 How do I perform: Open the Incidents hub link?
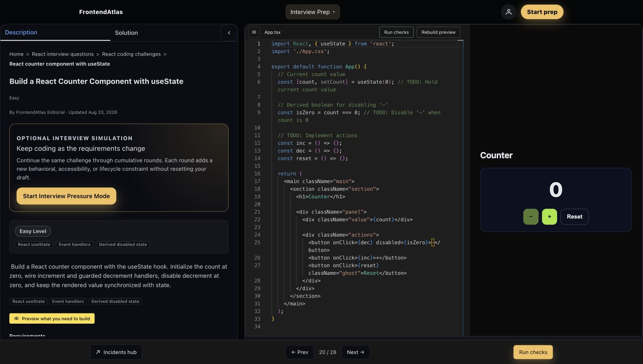pyautogui.click(x=116, y=352)
